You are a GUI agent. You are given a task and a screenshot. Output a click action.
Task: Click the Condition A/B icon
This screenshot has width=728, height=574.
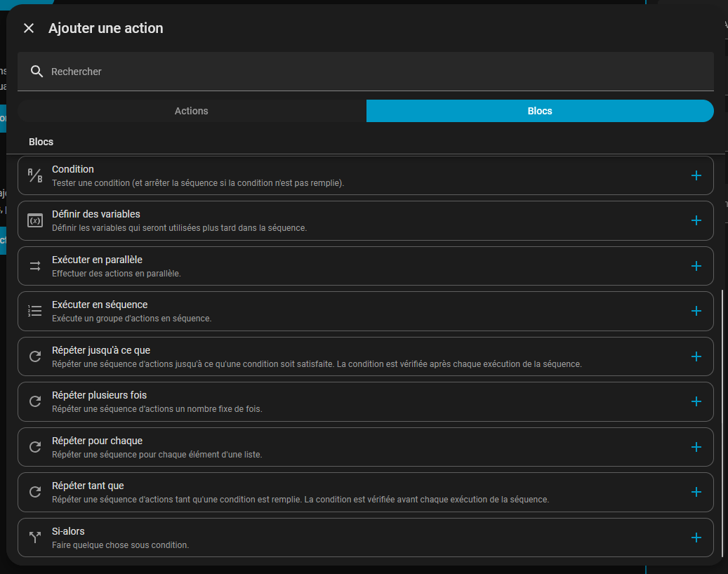tap(35, 175)
